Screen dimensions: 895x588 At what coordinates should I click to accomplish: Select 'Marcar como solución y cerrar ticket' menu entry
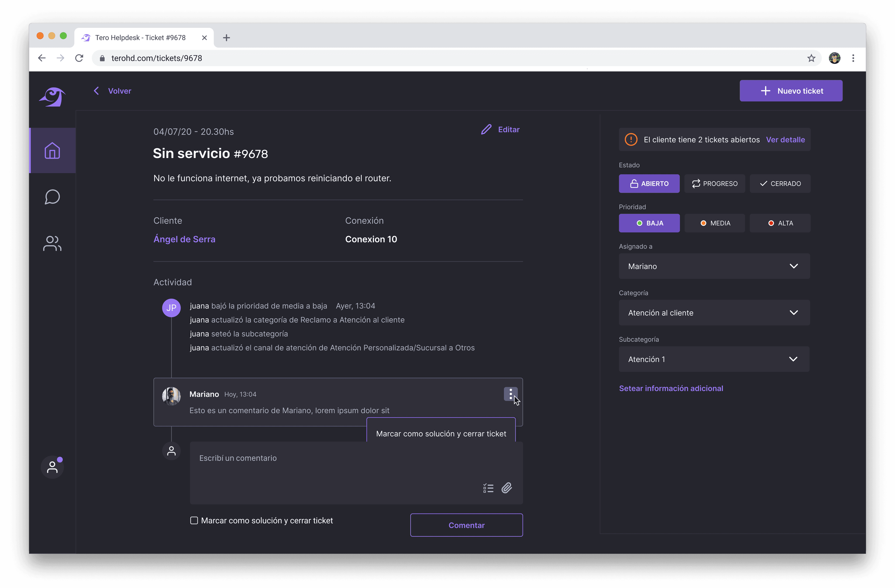[441, 433]
